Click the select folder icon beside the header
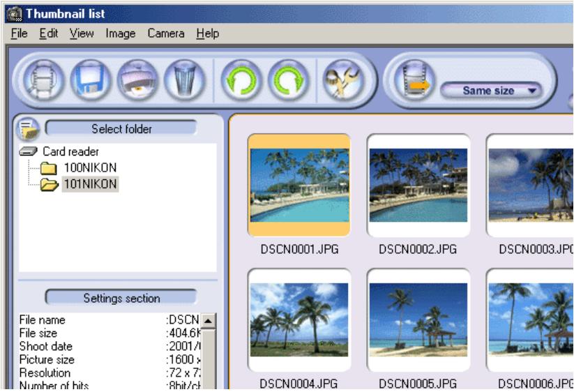Image resolution: width=574 pixels, height=392 pixels. tap(28, 129)
